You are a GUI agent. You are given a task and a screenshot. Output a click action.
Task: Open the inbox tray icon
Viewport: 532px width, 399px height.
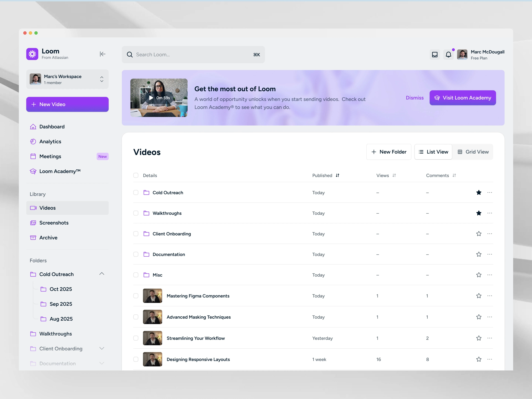[x=435, y=55]
